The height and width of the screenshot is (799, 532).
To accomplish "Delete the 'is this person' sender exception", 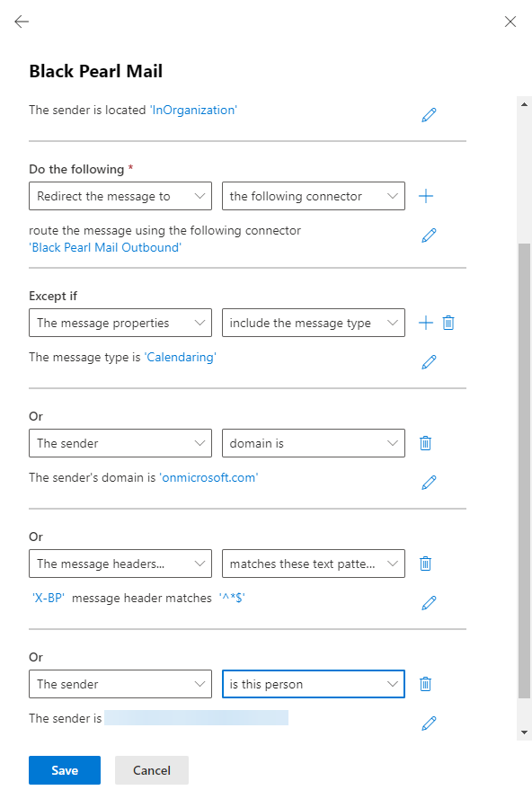I will tap(425, 684).
